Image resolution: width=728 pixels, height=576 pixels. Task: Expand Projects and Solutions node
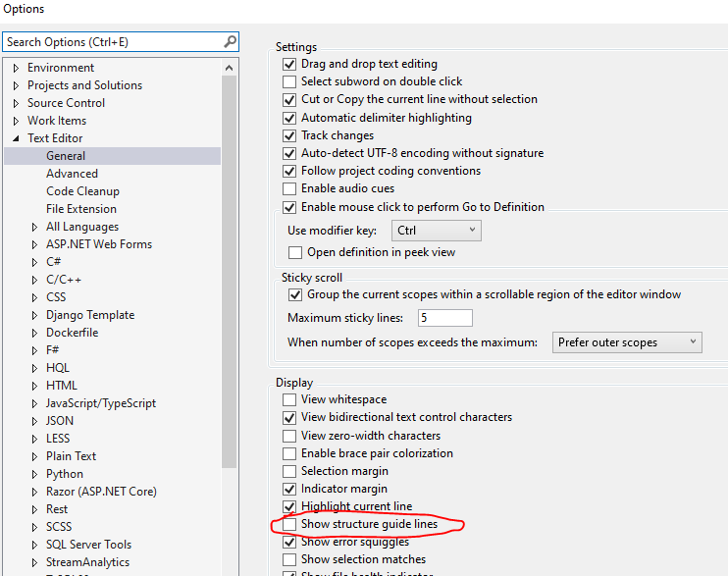(x=17, y=85)
